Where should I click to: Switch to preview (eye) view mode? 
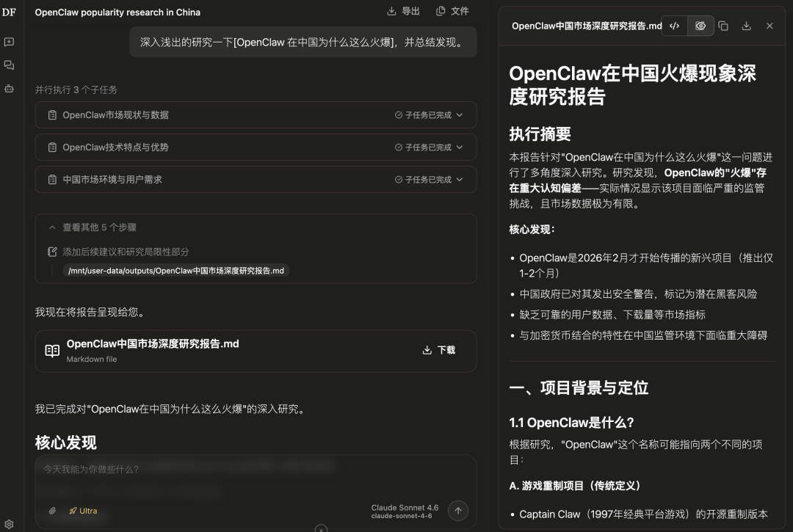(700, 26)
